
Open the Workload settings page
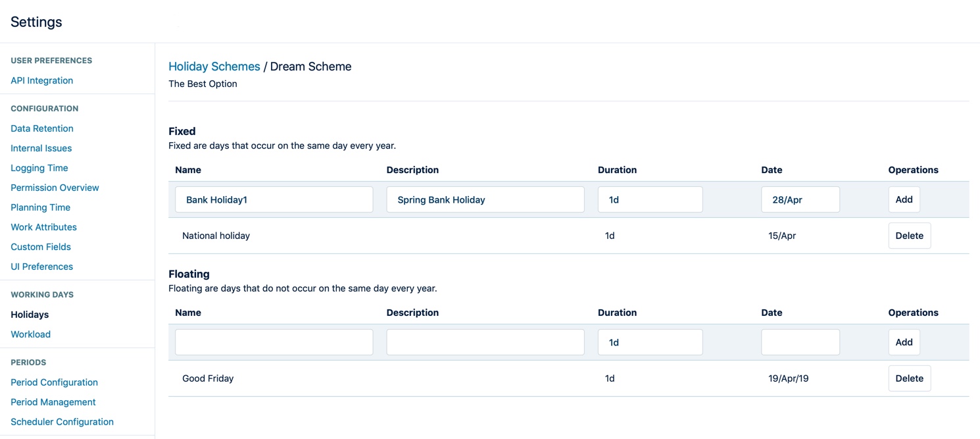coord(30,334)
